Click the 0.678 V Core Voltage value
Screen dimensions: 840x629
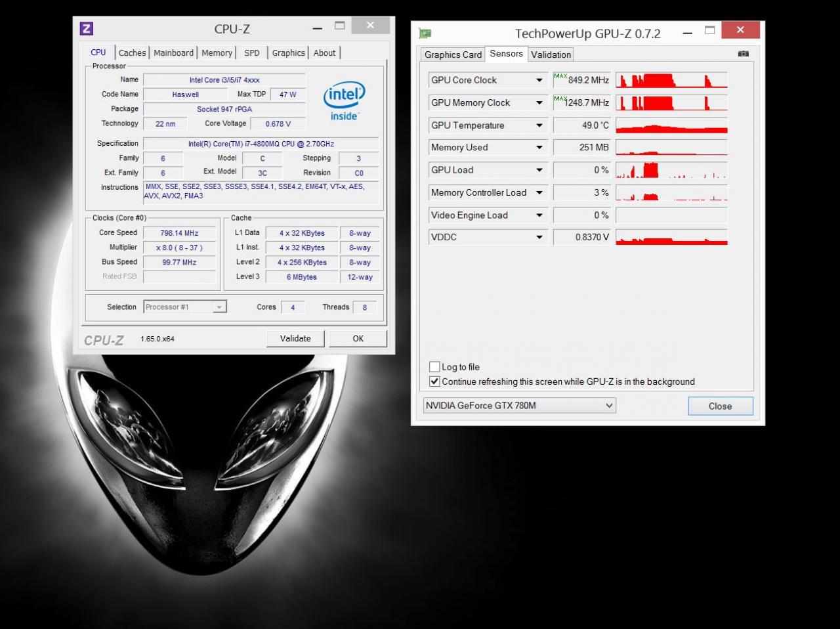pyautogui.click(x=278, y=123)
